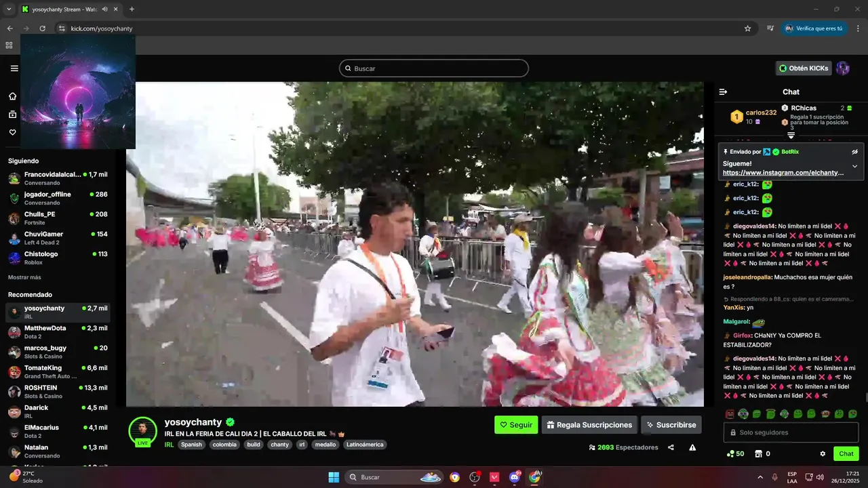
Task: Open chat settings gear icon
Action: click(x=823, y=454)
